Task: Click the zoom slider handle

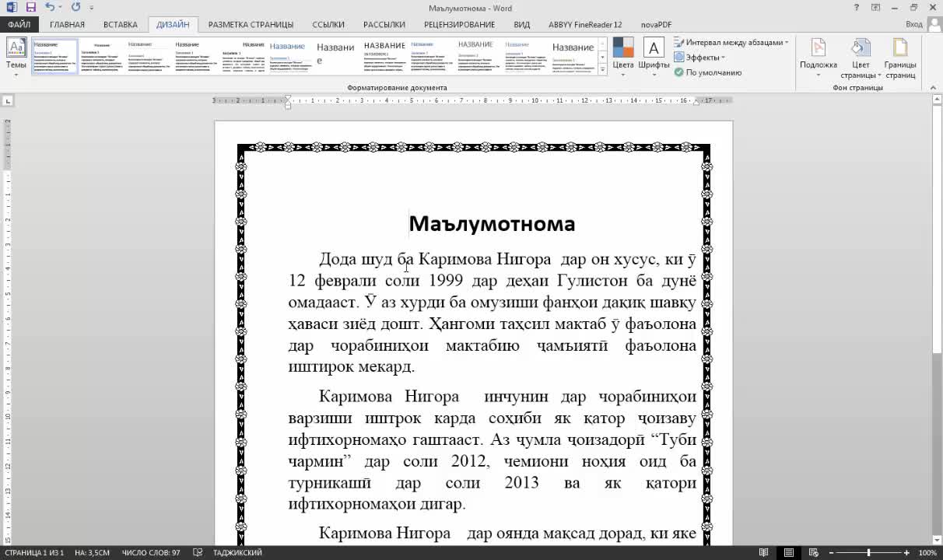Action: pyautogui.click(x=868, y=553)
